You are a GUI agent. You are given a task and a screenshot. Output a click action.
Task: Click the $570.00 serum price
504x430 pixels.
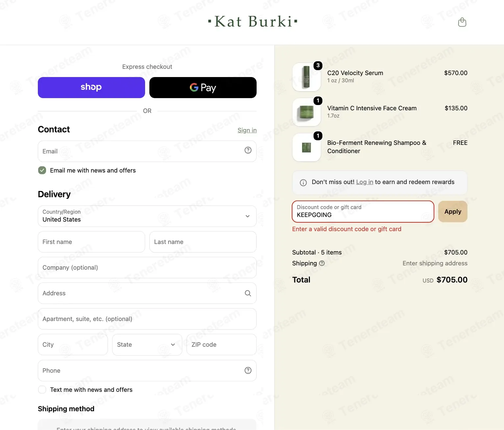456,73
